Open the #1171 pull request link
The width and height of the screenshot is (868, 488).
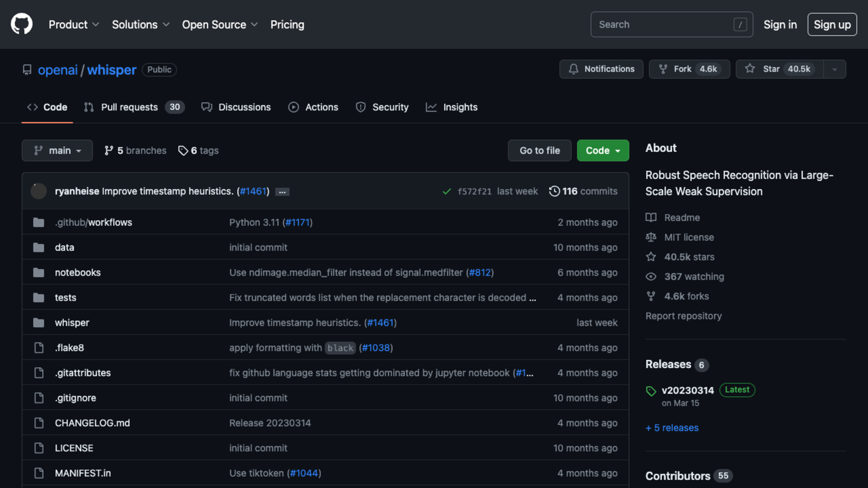[297, 222]
